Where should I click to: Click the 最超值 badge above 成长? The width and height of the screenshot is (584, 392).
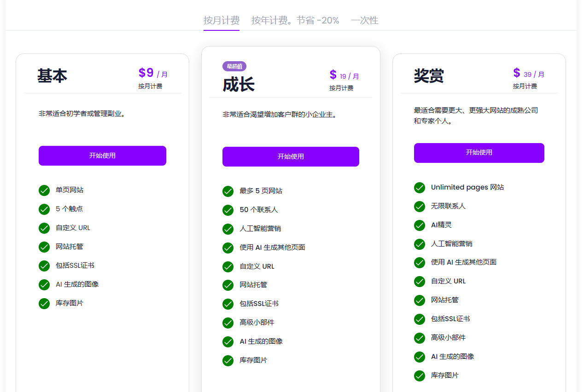[234, 66]
